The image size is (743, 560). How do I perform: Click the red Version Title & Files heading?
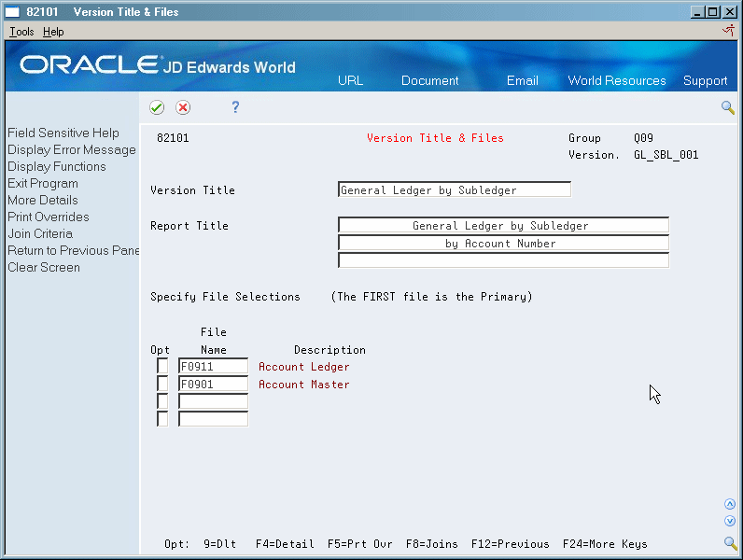coord(435,138)
